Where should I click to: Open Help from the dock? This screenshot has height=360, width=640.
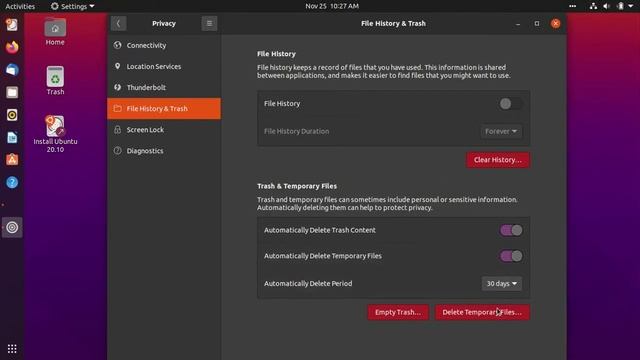(x=12, y=182)
